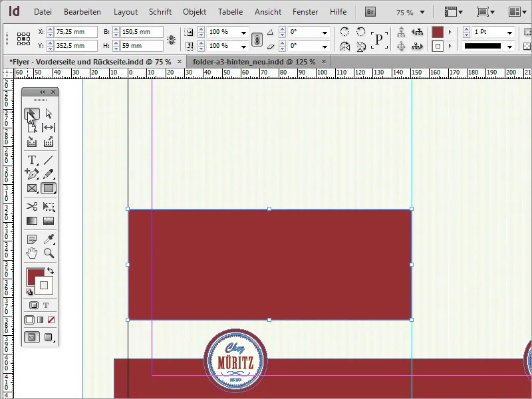Screen dimensions: 532x399
Task: Switch to folder-a3-hinten_neu.indd tab
Action: pyautogui.click(x=254, y=62)
